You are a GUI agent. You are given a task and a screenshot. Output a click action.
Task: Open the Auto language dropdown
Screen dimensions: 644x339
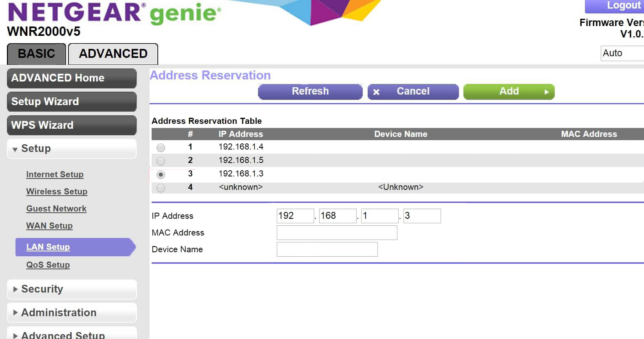(622, 53)
